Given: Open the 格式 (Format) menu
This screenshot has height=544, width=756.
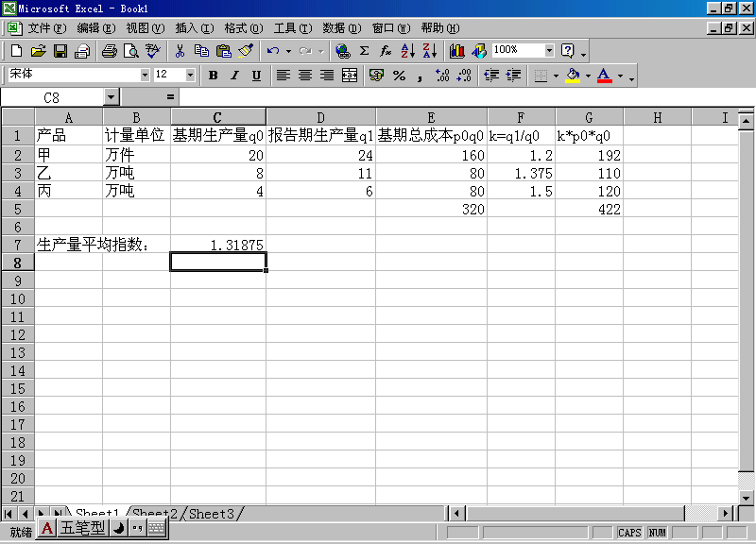Looking at the screenshot, I should pyautogui.click(x=243, y=28).
